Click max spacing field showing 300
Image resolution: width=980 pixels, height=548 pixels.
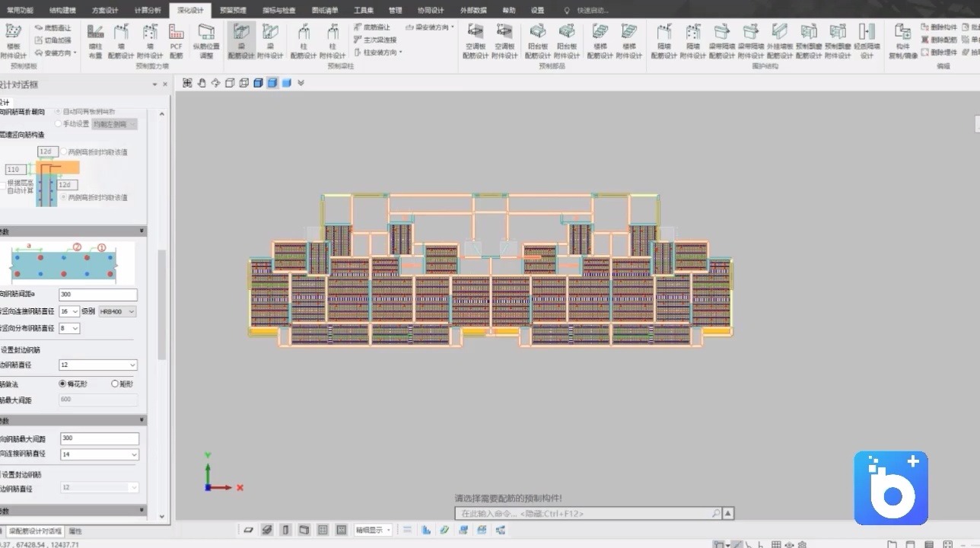(100, 438)
